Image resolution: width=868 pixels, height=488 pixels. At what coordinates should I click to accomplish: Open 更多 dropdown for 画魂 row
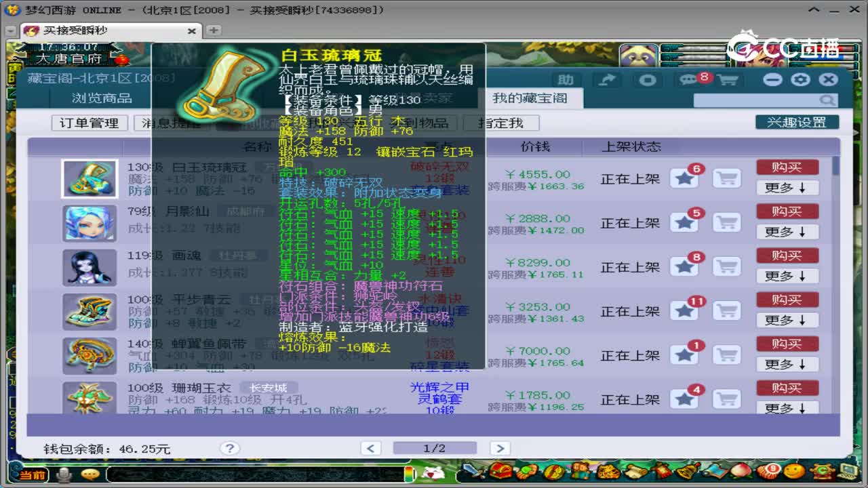(x=787, y=276)
